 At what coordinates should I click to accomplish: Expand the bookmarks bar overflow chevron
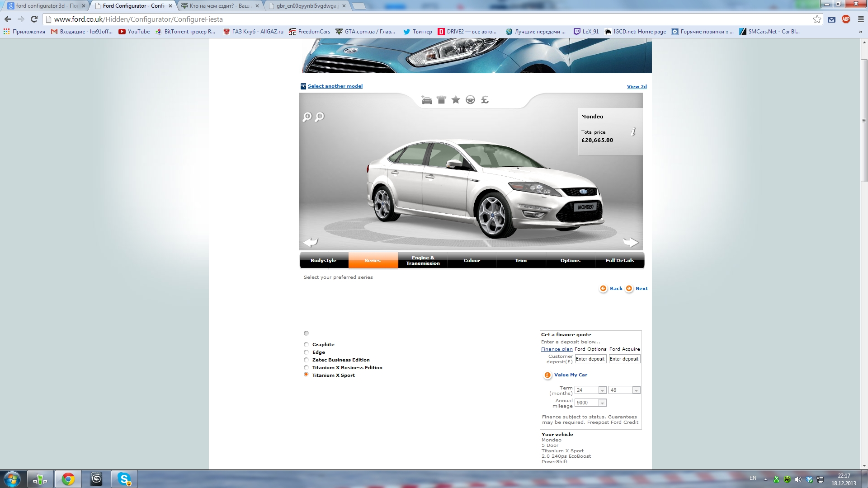[x=860, y=32]
